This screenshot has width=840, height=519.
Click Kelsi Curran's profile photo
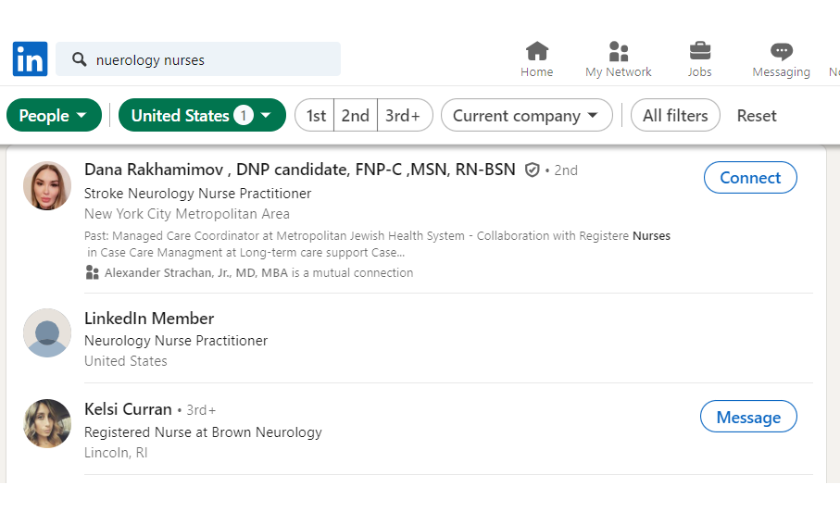(47, 423)
